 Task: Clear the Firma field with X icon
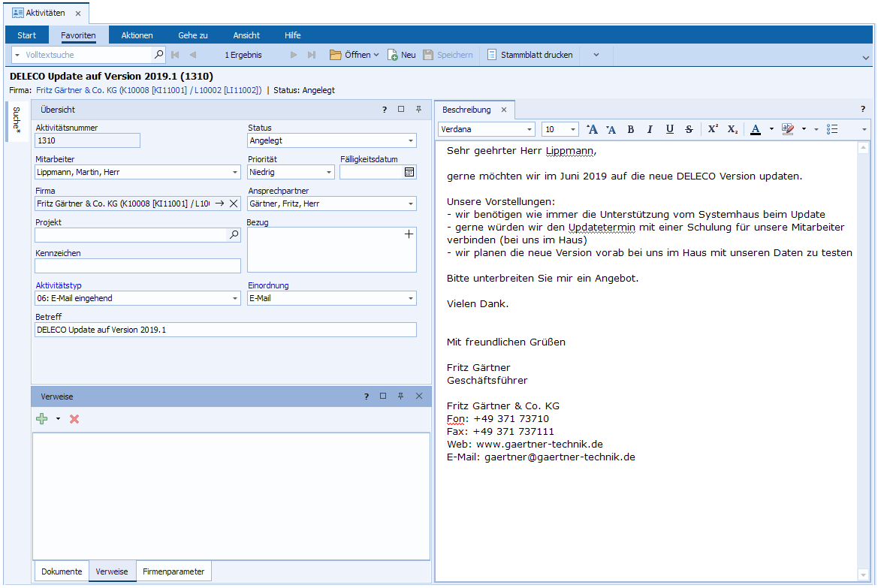[x=234, y=204]
